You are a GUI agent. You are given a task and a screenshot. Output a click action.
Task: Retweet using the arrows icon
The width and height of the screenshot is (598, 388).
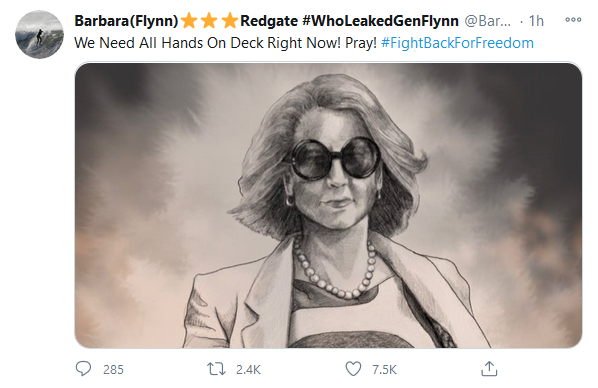click(x=216, y=369)
